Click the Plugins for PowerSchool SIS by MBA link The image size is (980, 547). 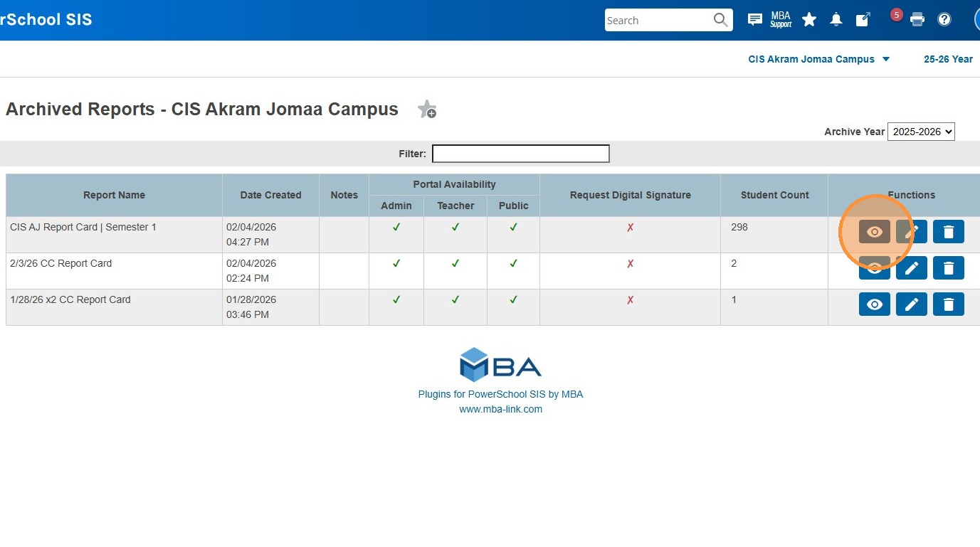click(500, 394)
